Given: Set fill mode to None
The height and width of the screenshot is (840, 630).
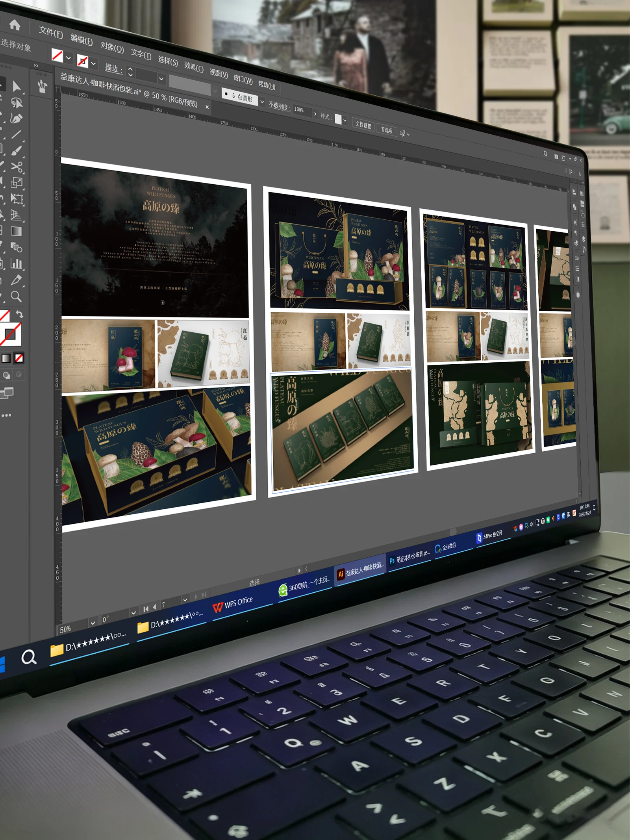Looking at the screenshot, I should point(19,358).
